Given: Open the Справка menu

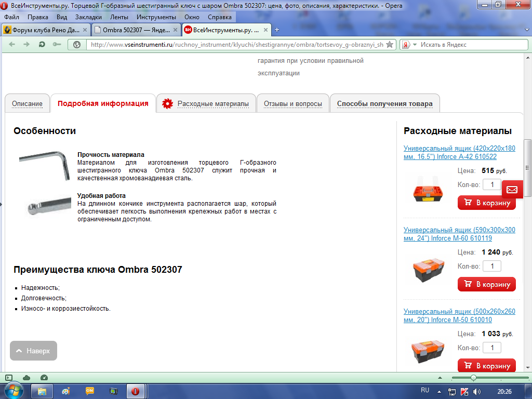Looking at the screenshot, I should click(220, 17).
